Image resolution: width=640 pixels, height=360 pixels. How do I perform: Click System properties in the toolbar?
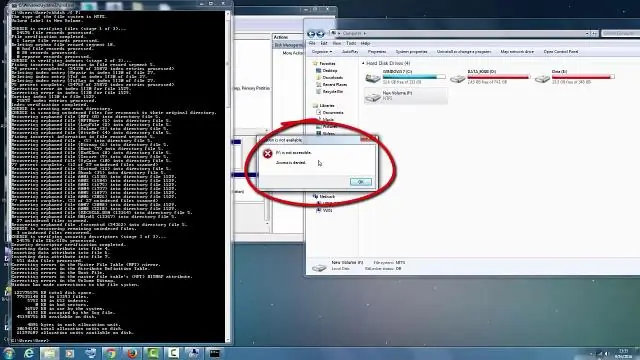tap(411, 52)
